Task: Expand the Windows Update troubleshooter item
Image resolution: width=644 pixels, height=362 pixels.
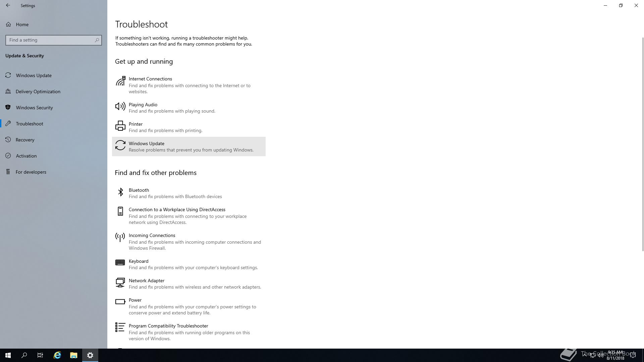Action: 189,146
